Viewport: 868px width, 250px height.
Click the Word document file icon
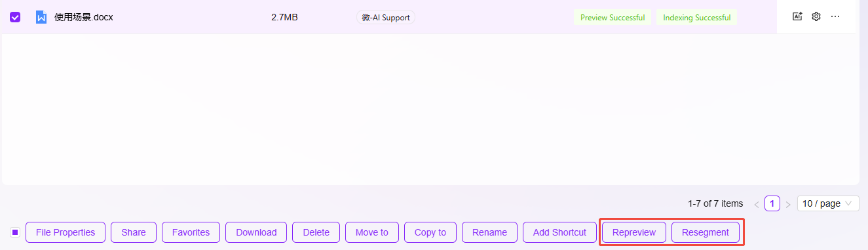[41, 17]
